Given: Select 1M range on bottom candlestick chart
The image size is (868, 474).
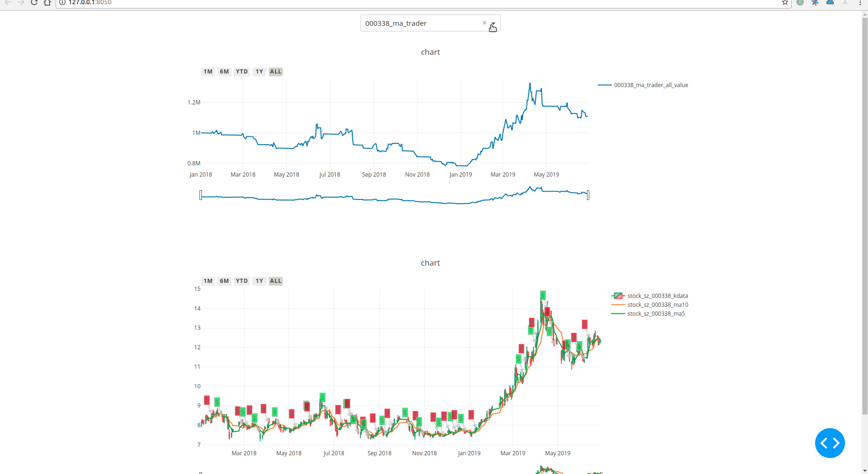Looking at the screenshot, I should [208, 281].
